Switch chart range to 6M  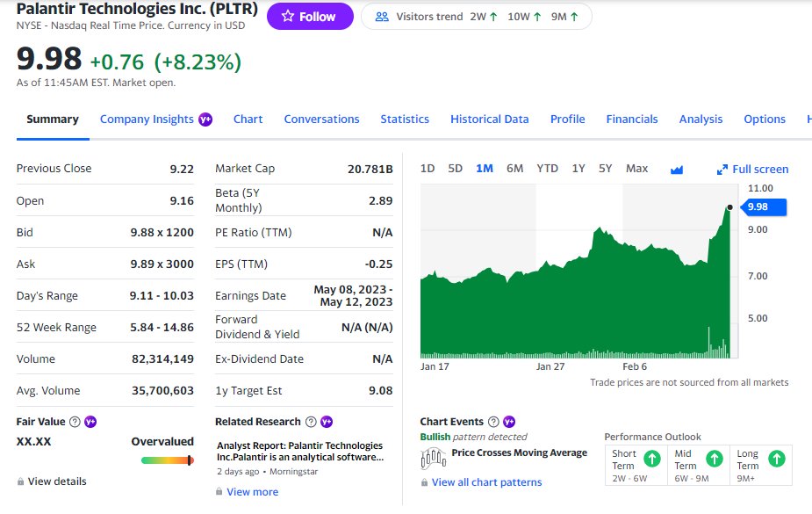pyautogui.click(x=514, y=169)
